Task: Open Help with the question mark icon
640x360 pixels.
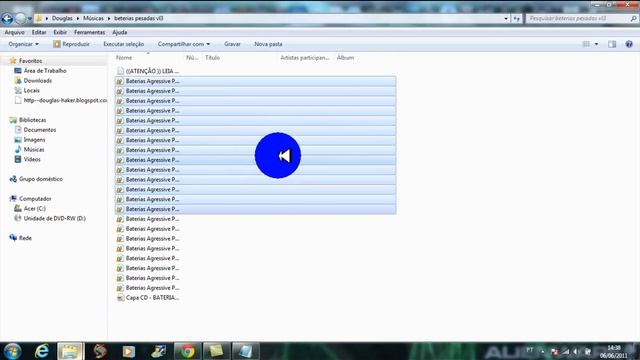Action: click(629, 44)
